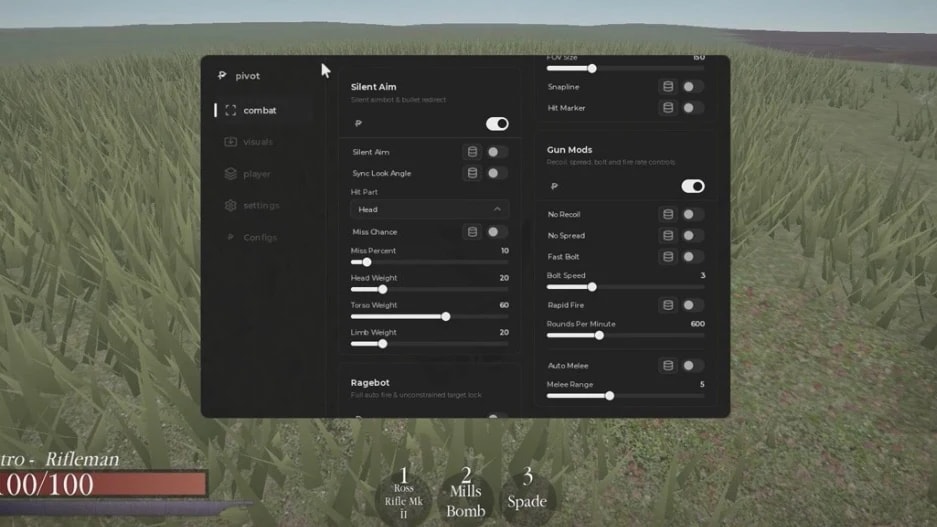The image size is (937, 527).
Task: Click the keybind icon beside Sync Look Angle
Action: [472, 173]
